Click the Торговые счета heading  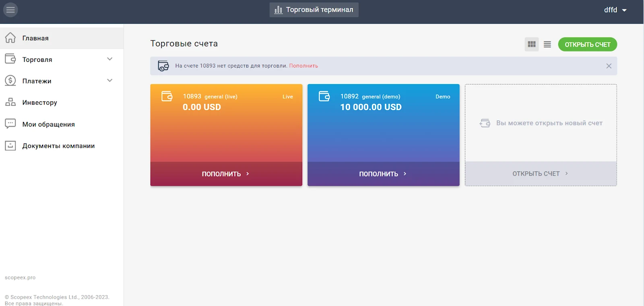pos(184,43)
